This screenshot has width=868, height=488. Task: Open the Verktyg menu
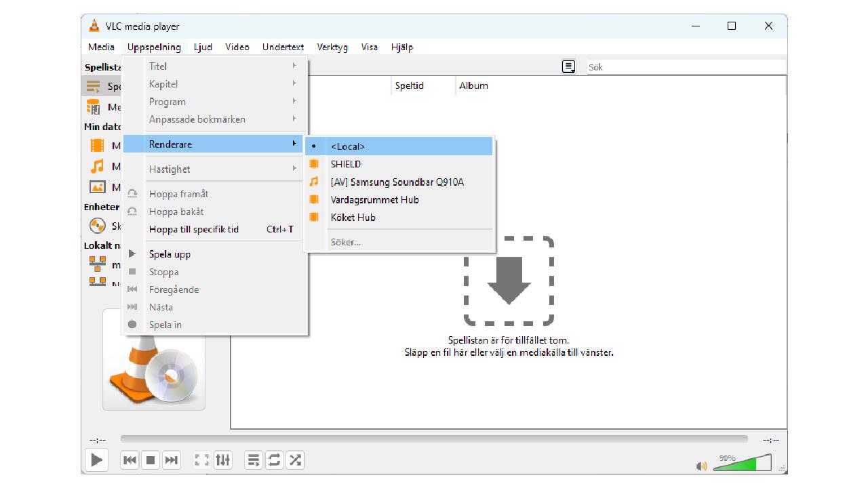332,47
